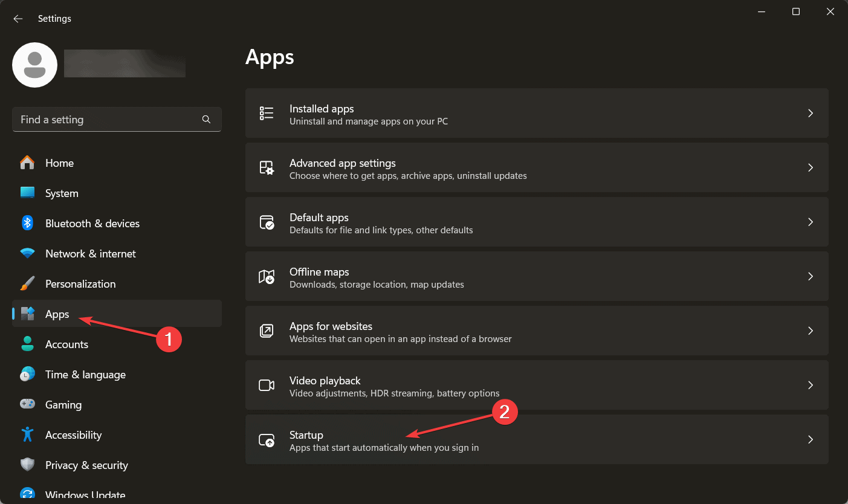Select Personalization in the sidebar

117,284
